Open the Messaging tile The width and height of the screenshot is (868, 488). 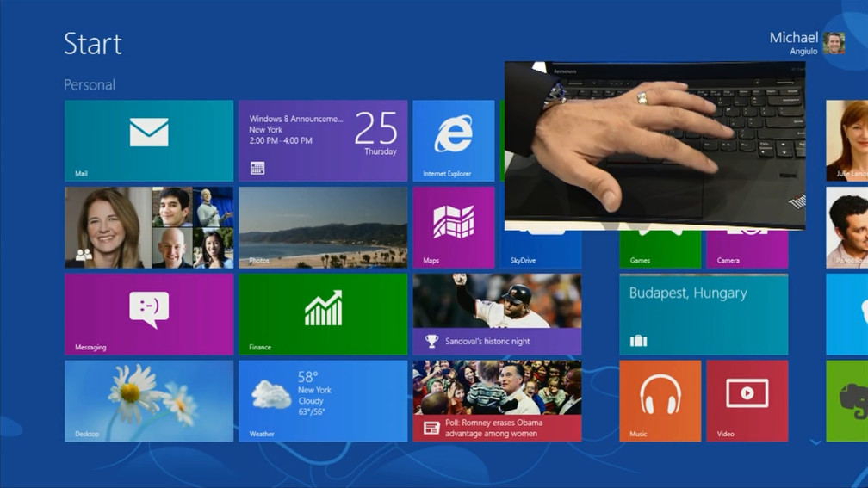[149, 314]
